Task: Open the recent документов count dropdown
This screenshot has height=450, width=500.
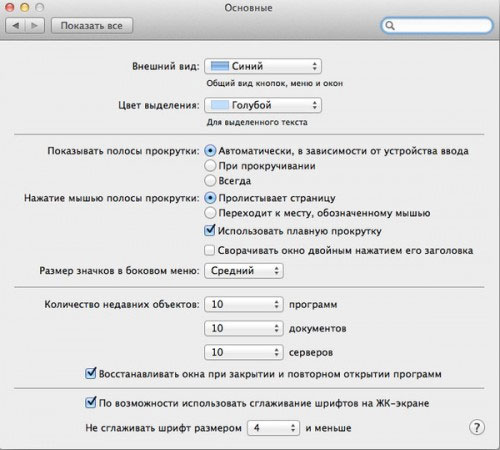Action: click(x=244, y=328)
